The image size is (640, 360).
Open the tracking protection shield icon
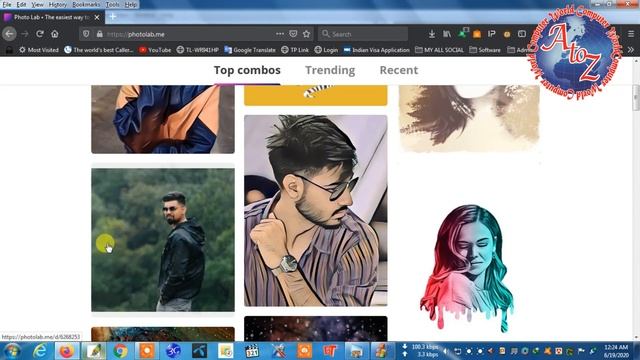(x=86, y=34)
